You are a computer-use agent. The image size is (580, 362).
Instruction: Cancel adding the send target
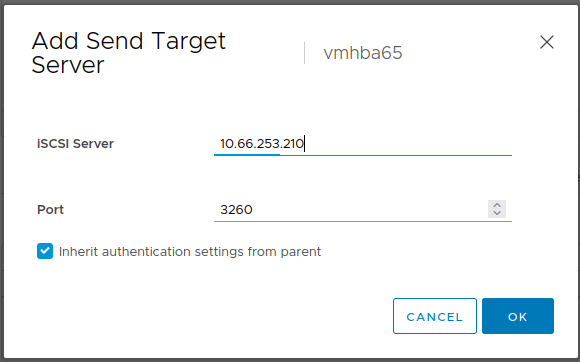tap(435, 316)
